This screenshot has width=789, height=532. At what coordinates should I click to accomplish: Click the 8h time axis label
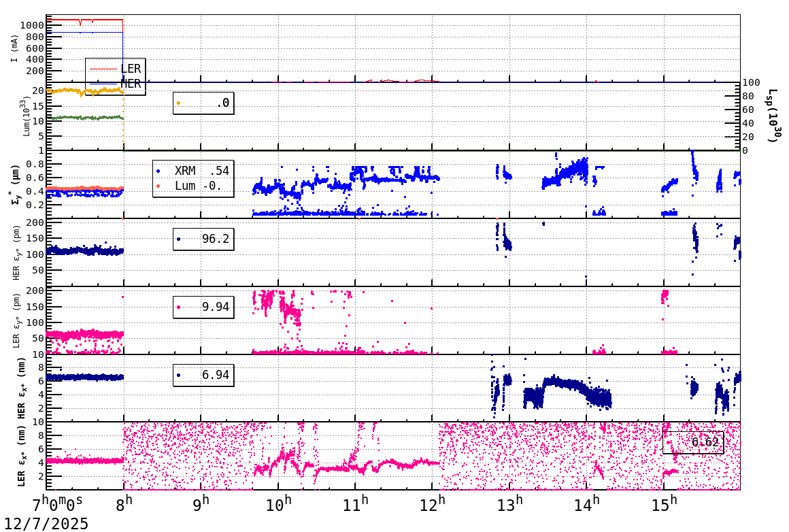[x=124, y=503]
